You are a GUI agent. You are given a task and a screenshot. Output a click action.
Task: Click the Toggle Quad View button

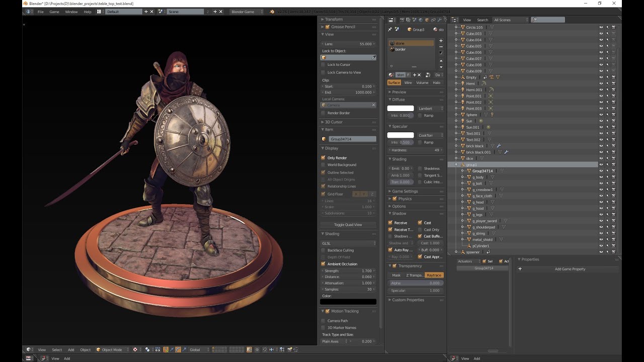(x=348, y=225)
